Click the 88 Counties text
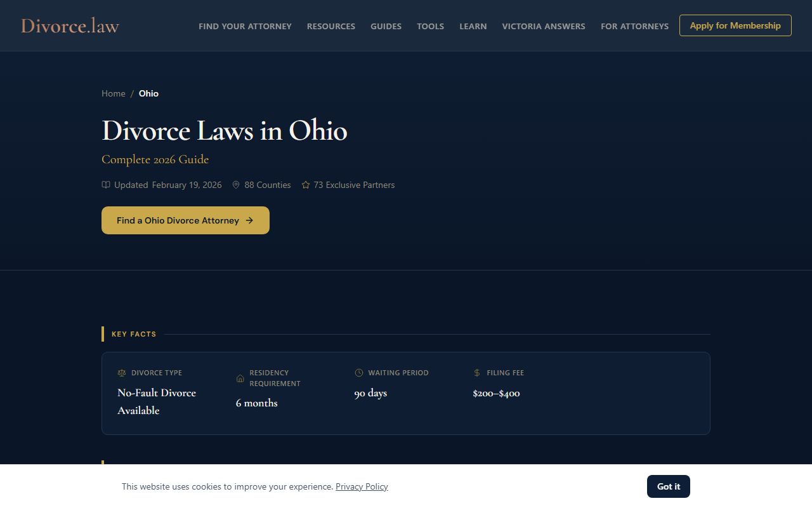This screenshot has height=508, width=812. (x=268, y=185)
